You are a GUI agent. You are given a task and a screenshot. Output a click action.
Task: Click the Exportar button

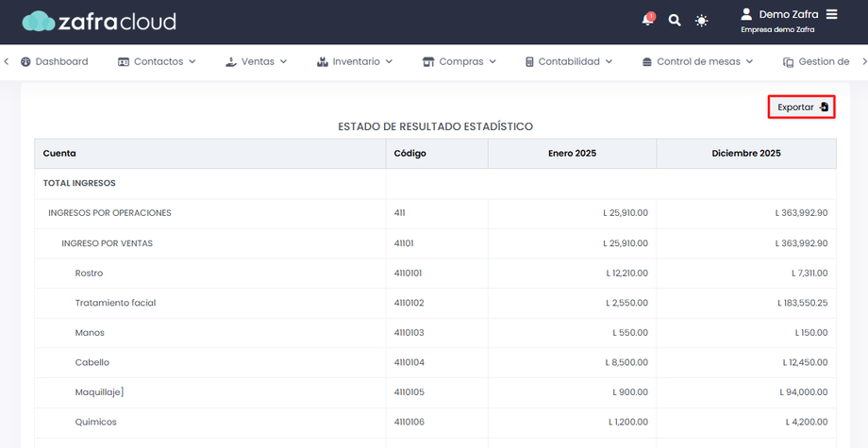(801, 107)
